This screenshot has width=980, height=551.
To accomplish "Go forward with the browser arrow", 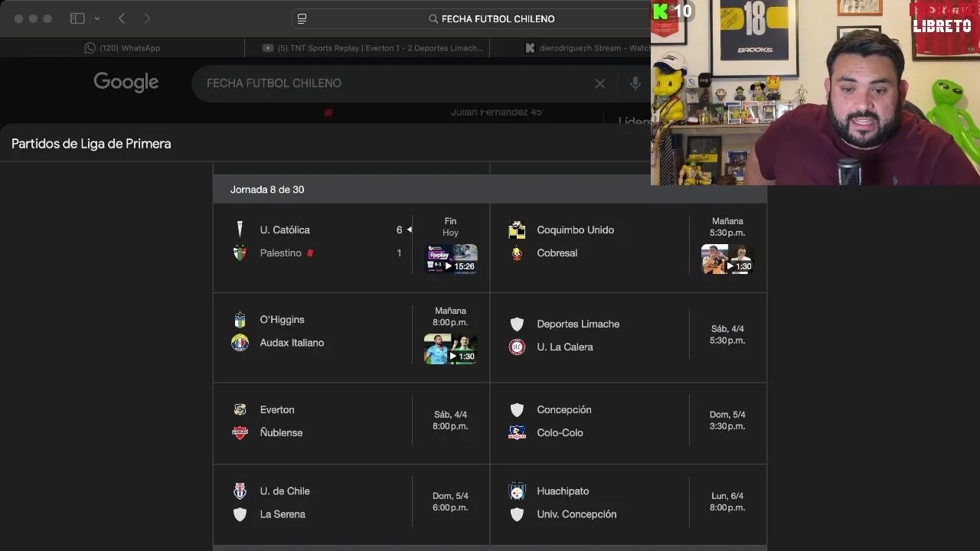I will pos(147,18).
